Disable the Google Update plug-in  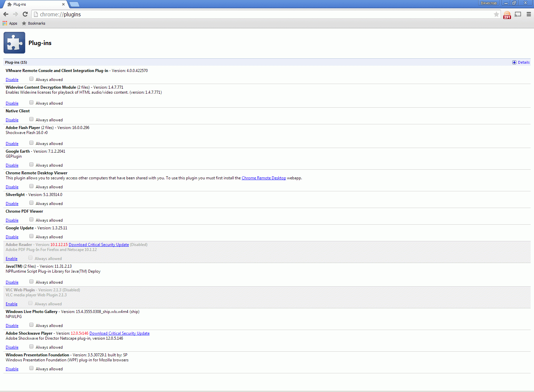[x=12, y=237]
